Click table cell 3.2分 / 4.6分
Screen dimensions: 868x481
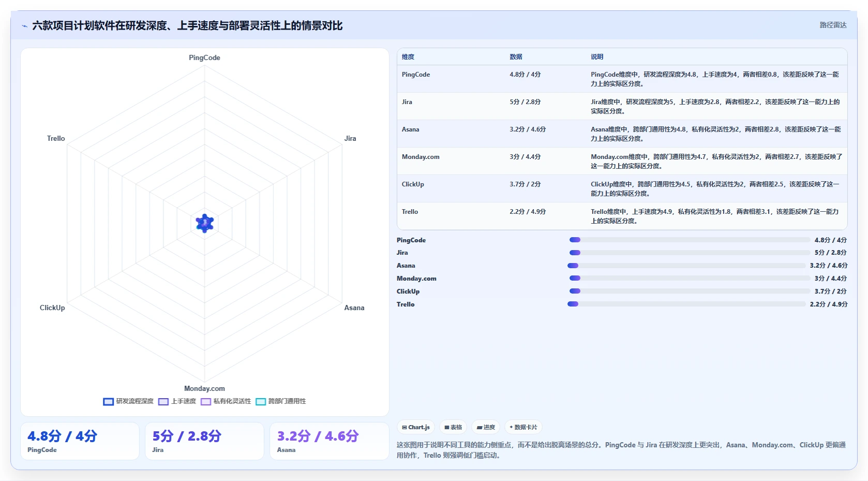click(528, 129)
